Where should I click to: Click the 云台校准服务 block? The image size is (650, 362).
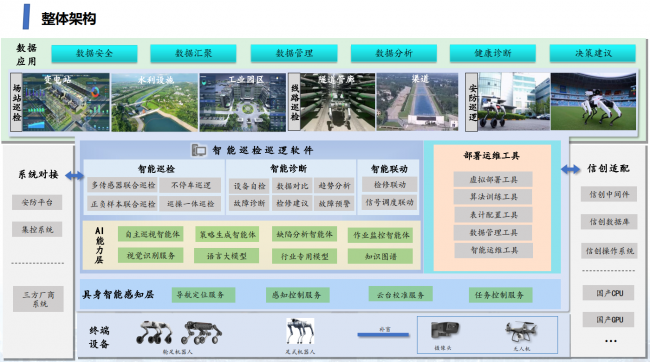pyautogui.click(x=400, y=294)
